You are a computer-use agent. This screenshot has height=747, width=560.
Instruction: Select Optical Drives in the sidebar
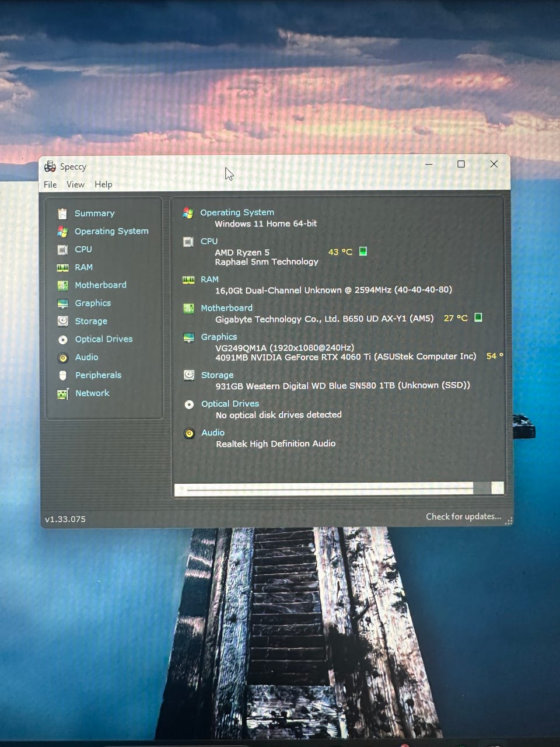pyautogui.click(x=104, y=339)
